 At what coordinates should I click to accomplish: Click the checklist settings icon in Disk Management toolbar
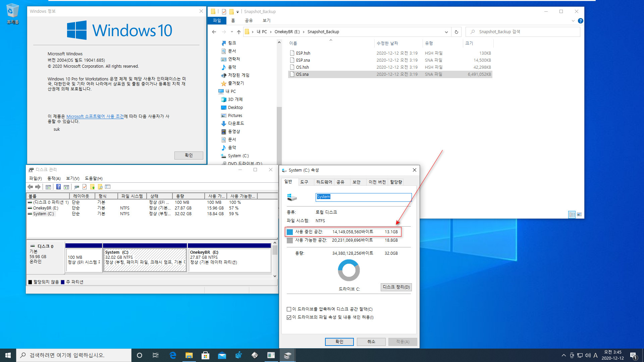(108, 187)
